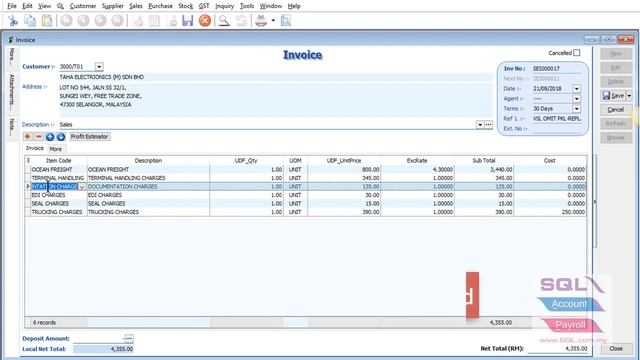Click the EDI CHARGES item code cell
Image resolution: width=640 pixels, height=360 pixels.
pos(58,195)
